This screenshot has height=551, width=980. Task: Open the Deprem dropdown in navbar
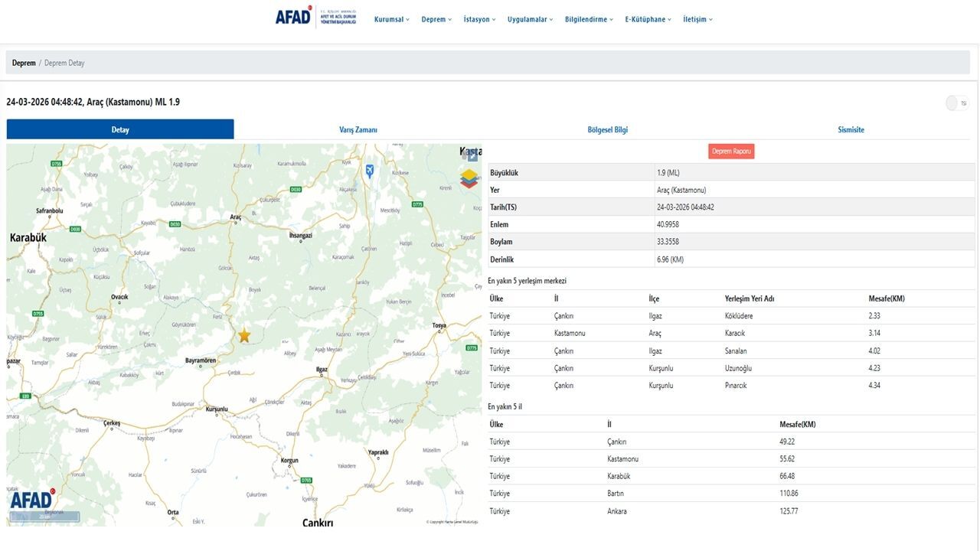pyautogui.click(x=436, y=20)
